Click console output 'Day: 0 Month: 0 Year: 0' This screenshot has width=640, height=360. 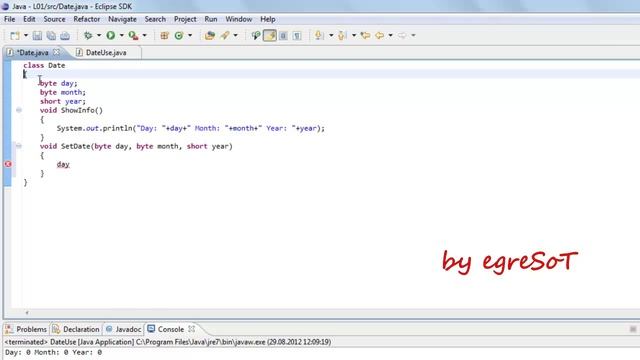tap(53, 352)
